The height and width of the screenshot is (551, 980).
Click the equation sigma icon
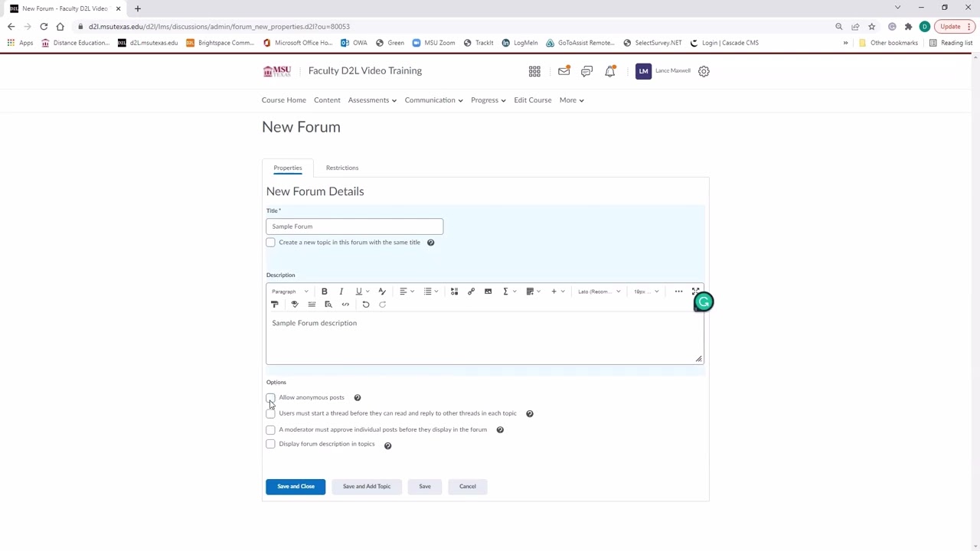[505, 292]
